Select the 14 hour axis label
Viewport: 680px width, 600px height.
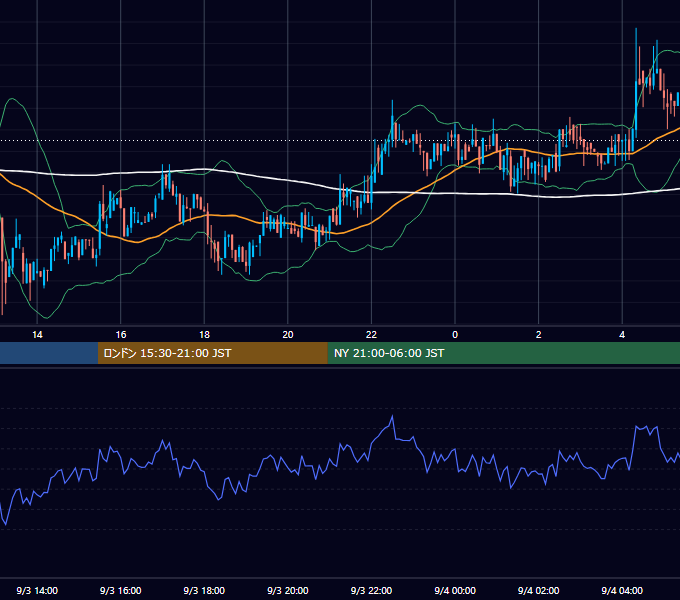tap(37, 335)
